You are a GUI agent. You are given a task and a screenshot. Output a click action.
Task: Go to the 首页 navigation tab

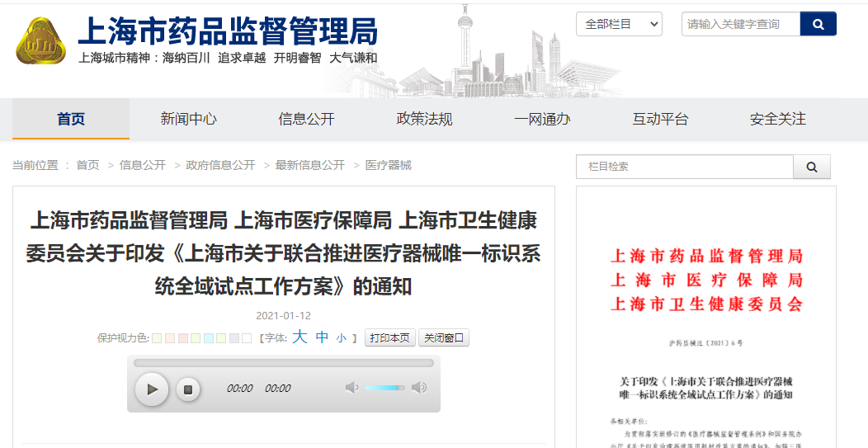[71, 119]
